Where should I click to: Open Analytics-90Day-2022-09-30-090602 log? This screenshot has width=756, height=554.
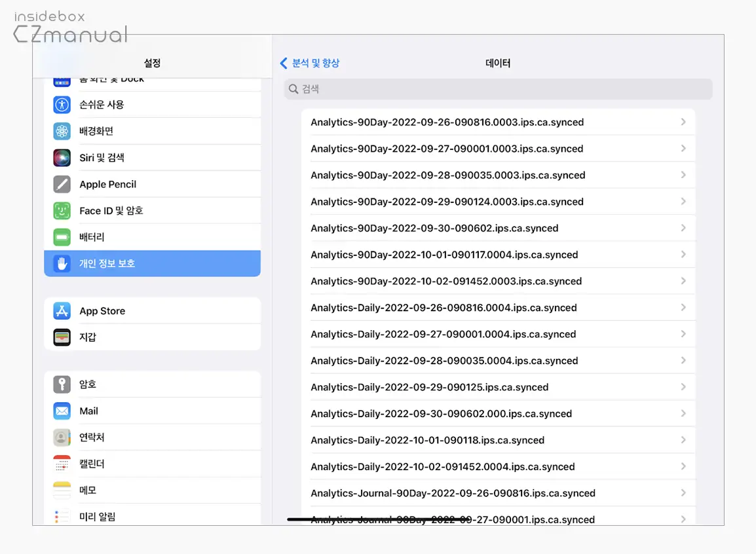[498, 228]
